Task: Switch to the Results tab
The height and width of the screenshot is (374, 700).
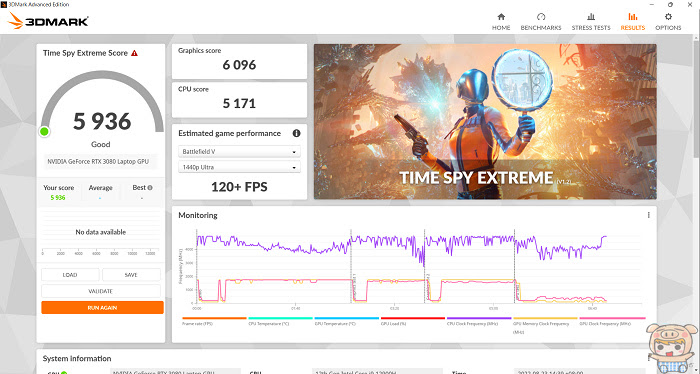Action: pos(633,21)
